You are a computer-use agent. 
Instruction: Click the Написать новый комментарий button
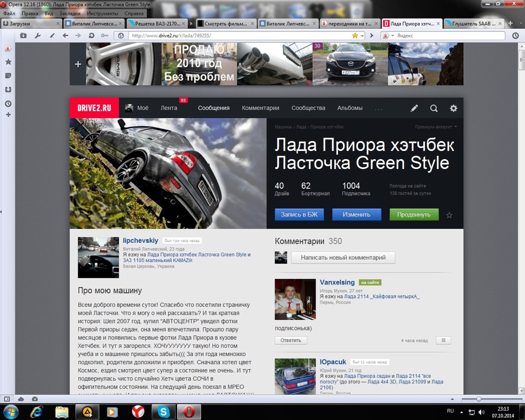tap(343, 258)
